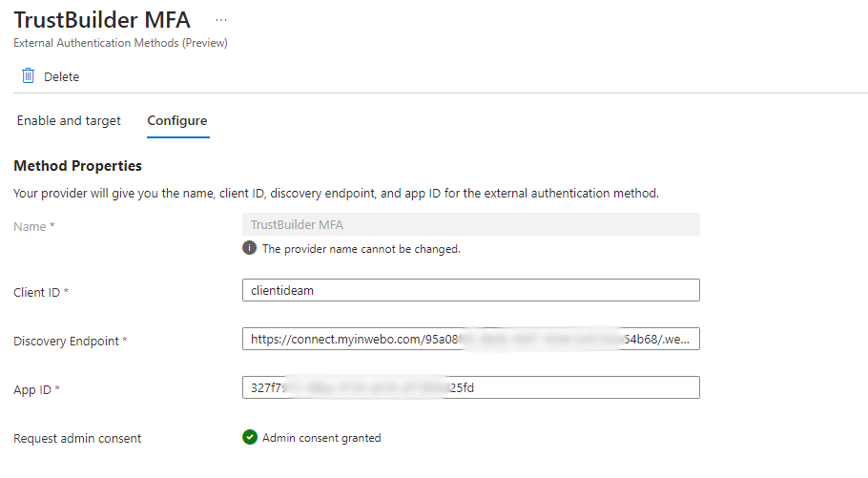The image size is (868, 478).
Task: Click the Admin consent granted text
Action: pyautogui.click(x=321, y=438)
